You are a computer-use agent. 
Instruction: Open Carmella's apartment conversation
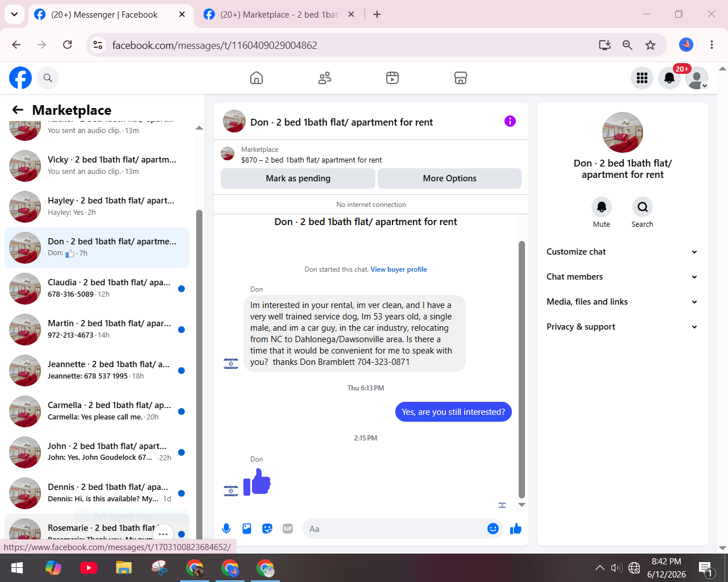pos(97,411)
